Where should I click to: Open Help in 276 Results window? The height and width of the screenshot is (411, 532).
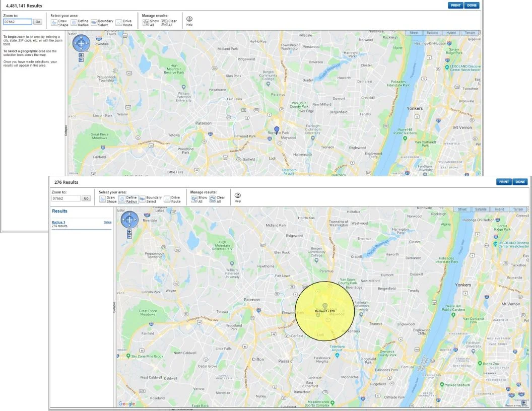click(x=237, y=197)
